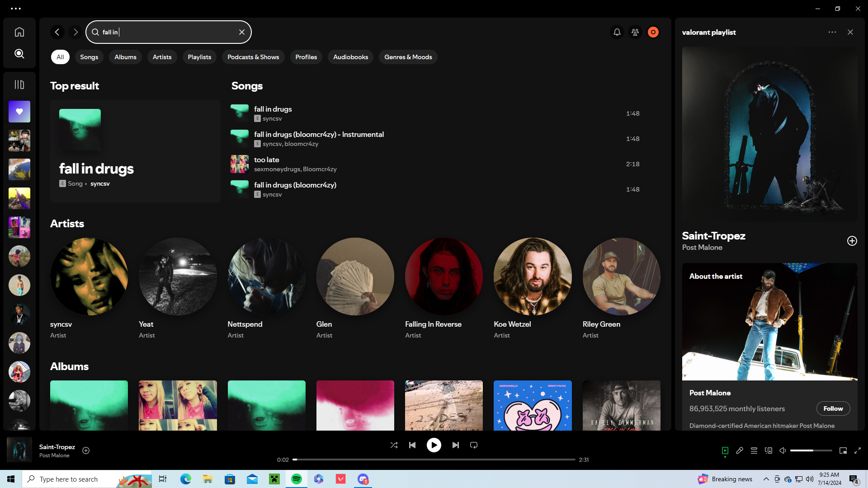The width and height of the screenshot is (868, 488).
Task: Open the miniplayer
Action: tap(843, 450)
